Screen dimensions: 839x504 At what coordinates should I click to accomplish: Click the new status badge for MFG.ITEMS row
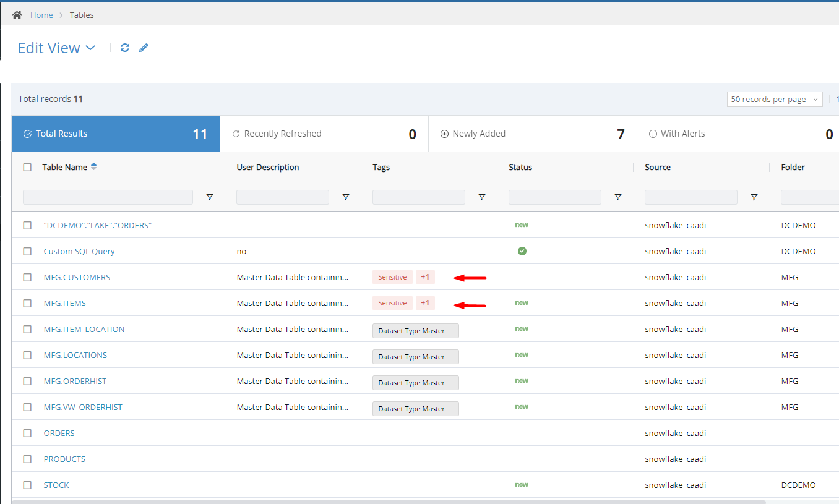pos(522,303)
